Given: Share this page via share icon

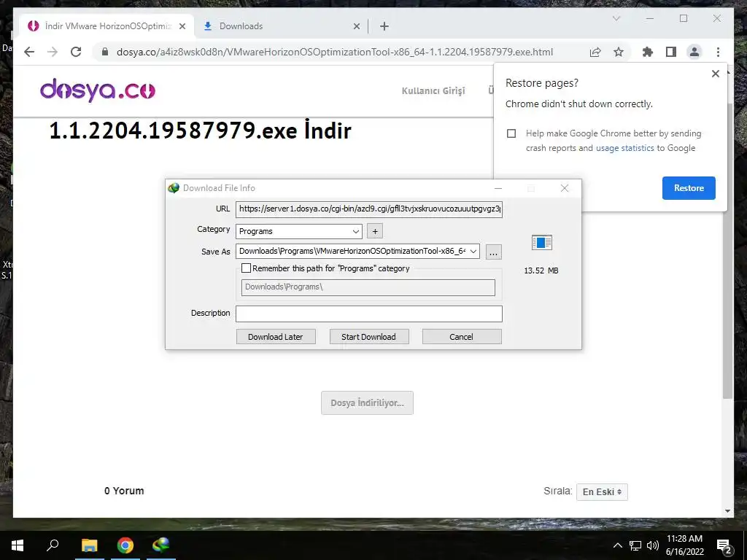Looking at the screenshot, I should 595,52.
